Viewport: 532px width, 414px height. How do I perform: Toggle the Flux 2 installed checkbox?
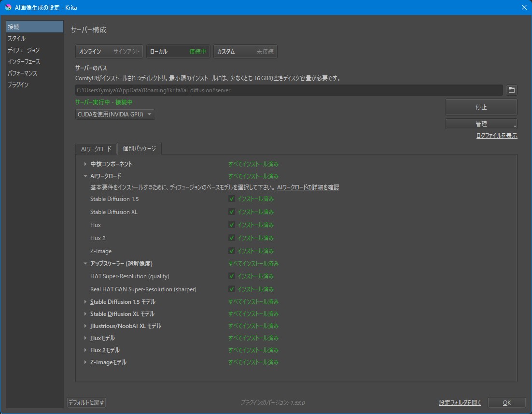tap(232, 238)
